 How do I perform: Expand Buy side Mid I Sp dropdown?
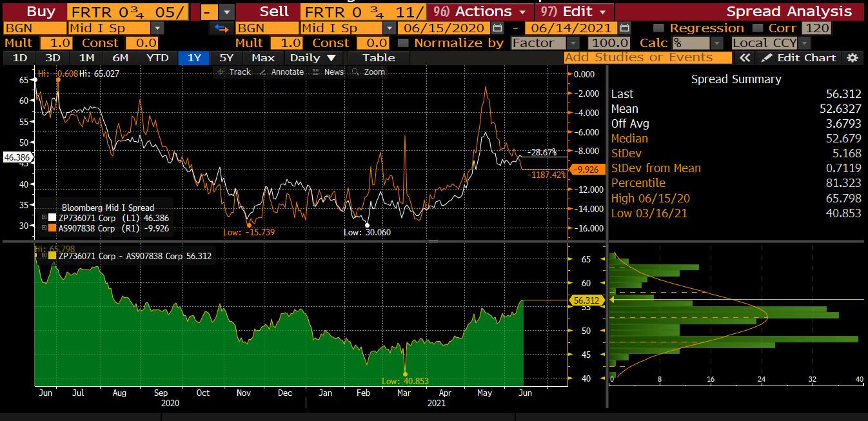point(157,28)
